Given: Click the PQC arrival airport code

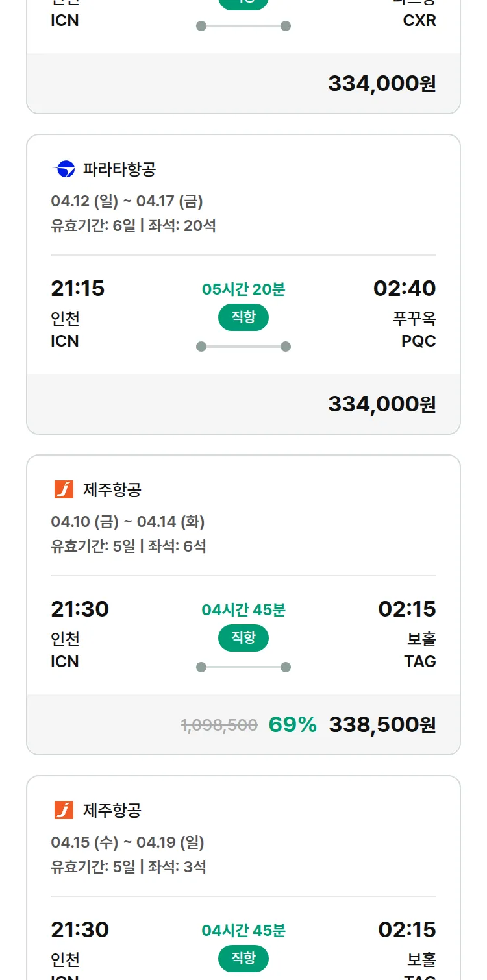Looking at the screenshot, I should click(x=418, y=341).
